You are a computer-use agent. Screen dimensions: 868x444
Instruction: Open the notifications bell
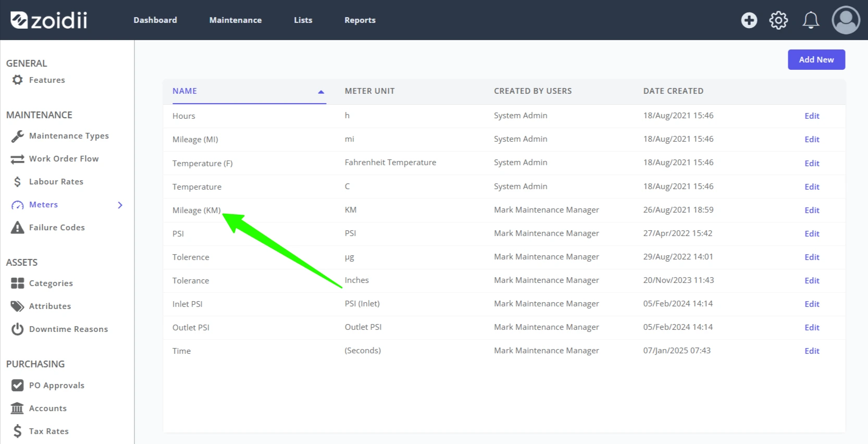click(811, 20)
